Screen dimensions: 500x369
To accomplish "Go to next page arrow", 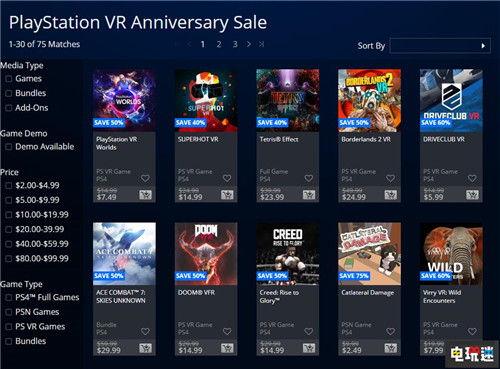I will point(249,44).
